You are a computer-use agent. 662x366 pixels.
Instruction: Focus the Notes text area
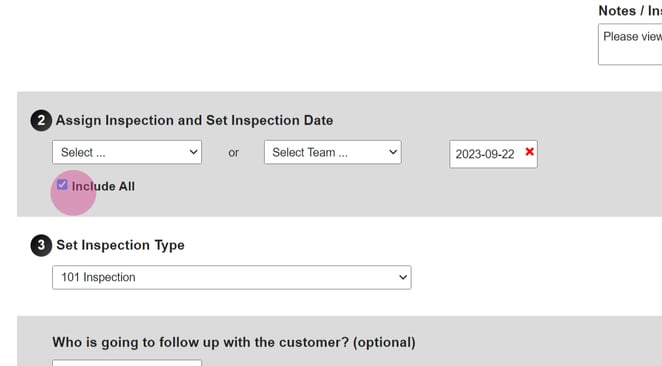[x=630, y=44]
